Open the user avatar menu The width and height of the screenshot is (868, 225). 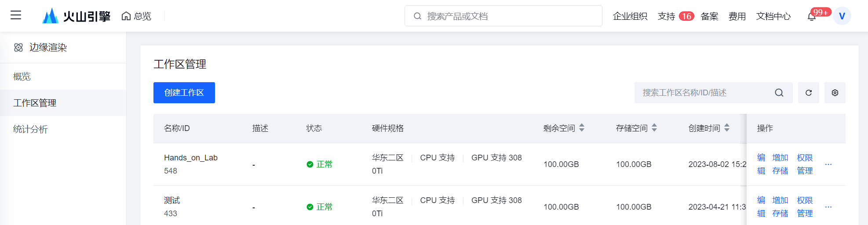[842, 16]
